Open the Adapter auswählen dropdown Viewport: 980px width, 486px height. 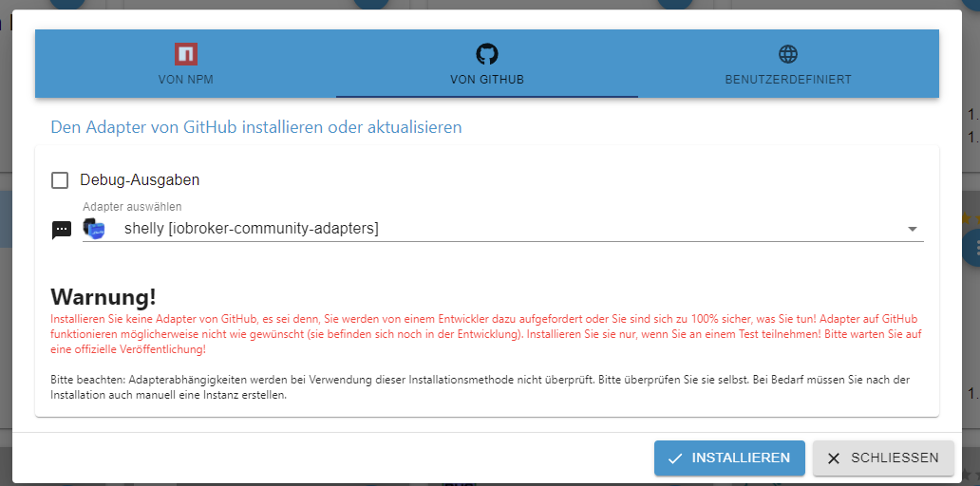click(503, 230)
